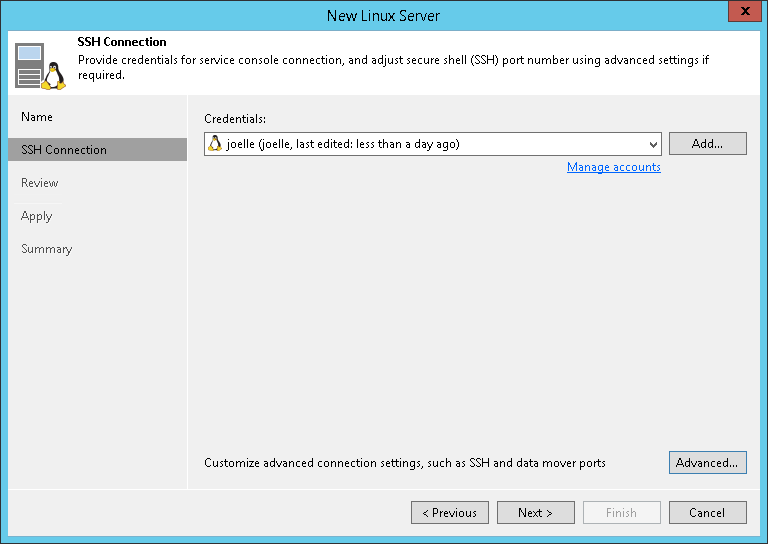The image size is (768, 544).
Task: Proceed with the Next button
Action: [535, 513]
